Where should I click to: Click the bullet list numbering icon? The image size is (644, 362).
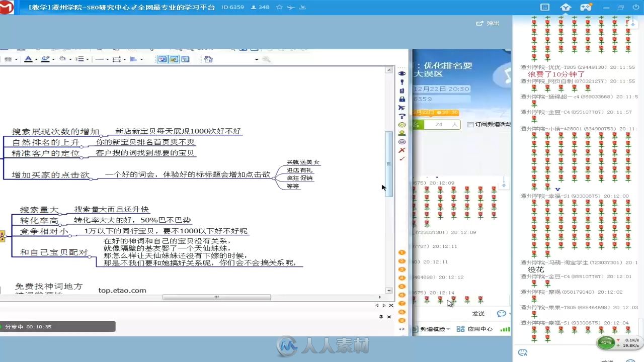tap(79, 59)
